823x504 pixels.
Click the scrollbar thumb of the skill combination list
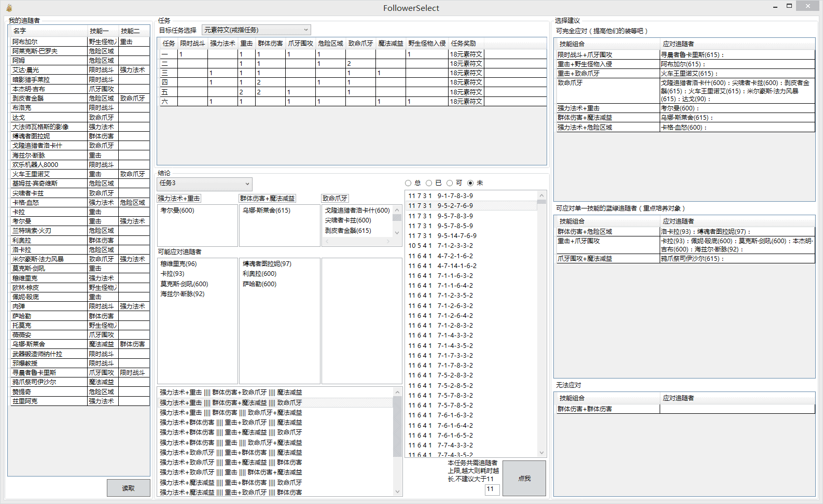tap(398, 427)
